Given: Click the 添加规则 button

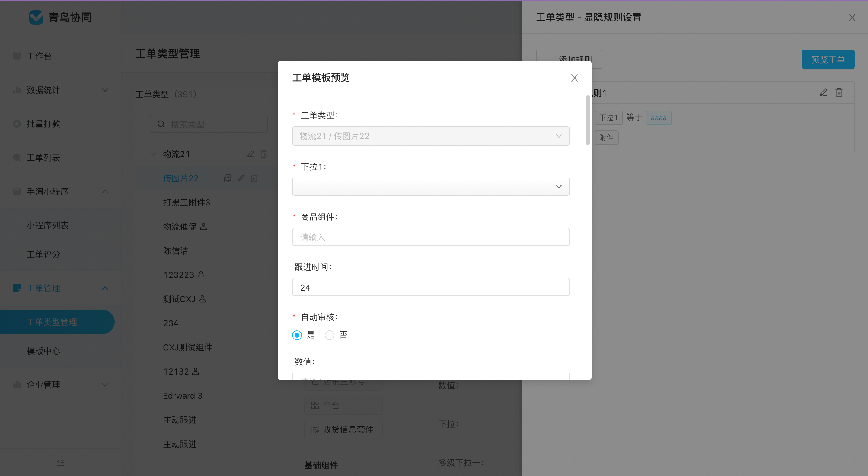Looking at the screenshot, I should tap(569, 59).
